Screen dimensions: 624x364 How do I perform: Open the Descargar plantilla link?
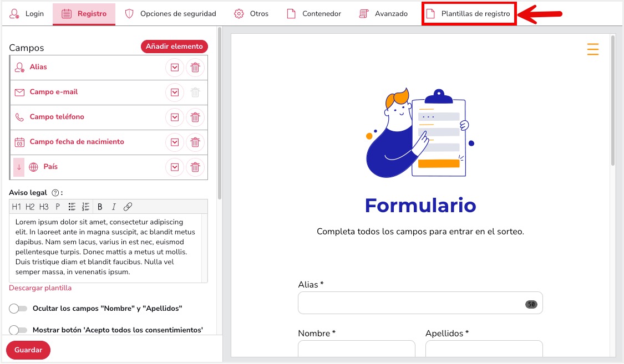point(40,288)
